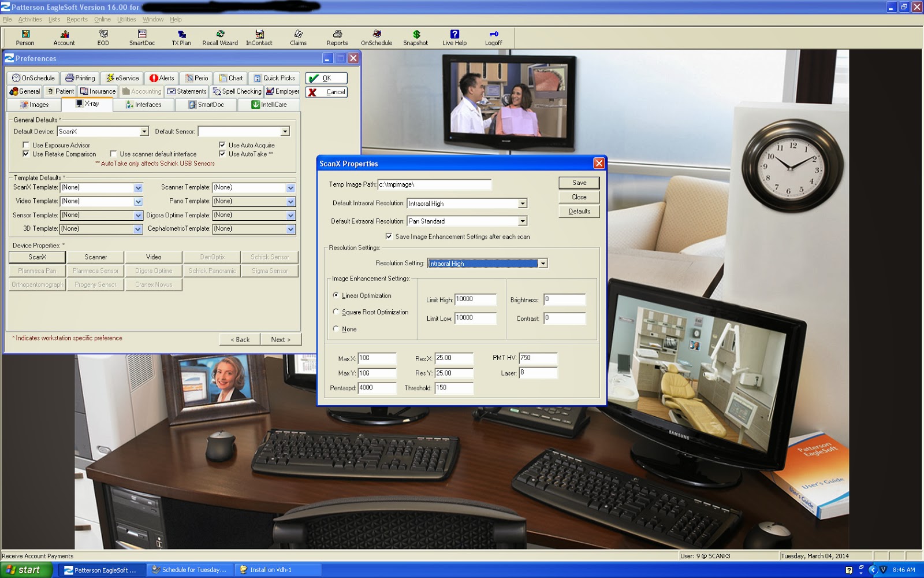Open the Resolution Setting dropdown
The width and height of the screenshot is (924, 578).
(542, 264)
